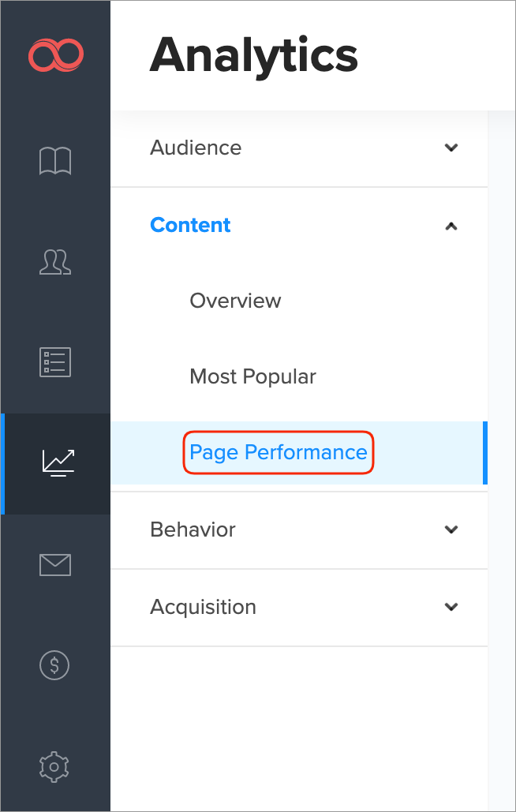
Task: Click the Behavior section label
Action: [193, 529]
